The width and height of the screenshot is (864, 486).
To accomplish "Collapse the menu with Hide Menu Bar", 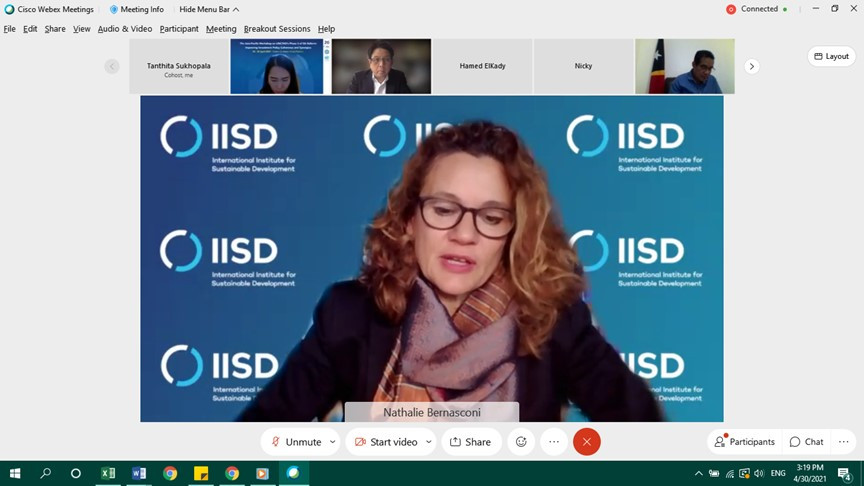I will pos(209,9).
